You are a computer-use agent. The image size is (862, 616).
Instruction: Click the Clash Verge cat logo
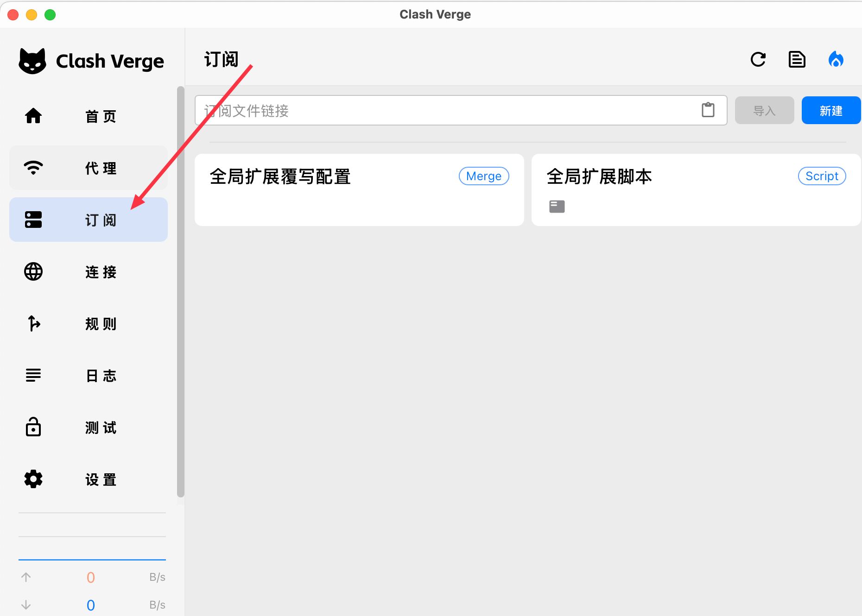[x=32, y=61]
